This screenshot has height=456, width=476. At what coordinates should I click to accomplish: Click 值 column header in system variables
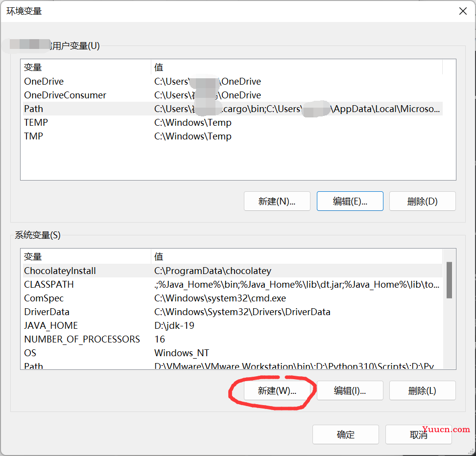tap(297, 256)
